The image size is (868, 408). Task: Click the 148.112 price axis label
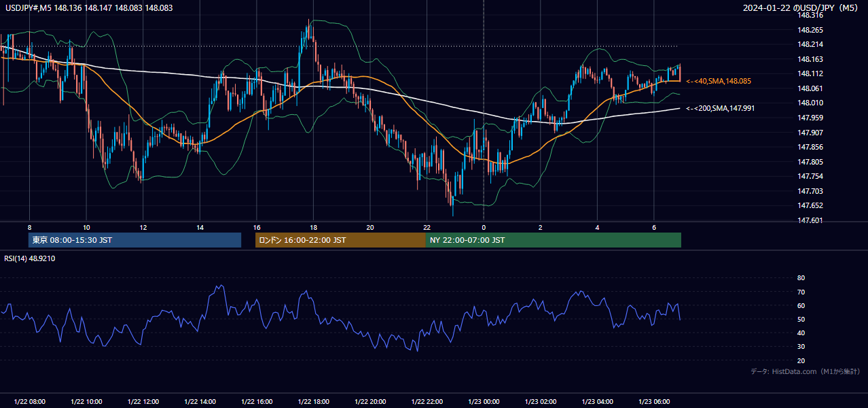click(811, 73)
